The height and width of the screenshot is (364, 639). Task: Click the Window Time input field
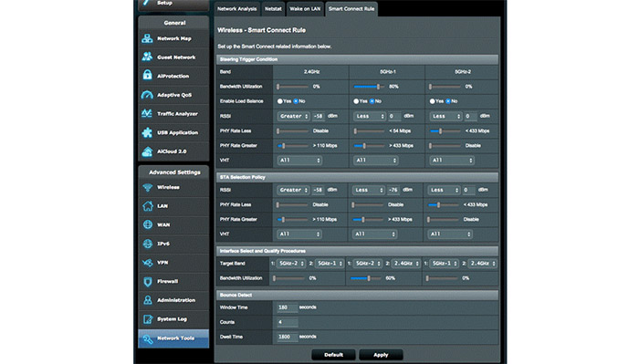pyautogui.click(x=287, y=307)
